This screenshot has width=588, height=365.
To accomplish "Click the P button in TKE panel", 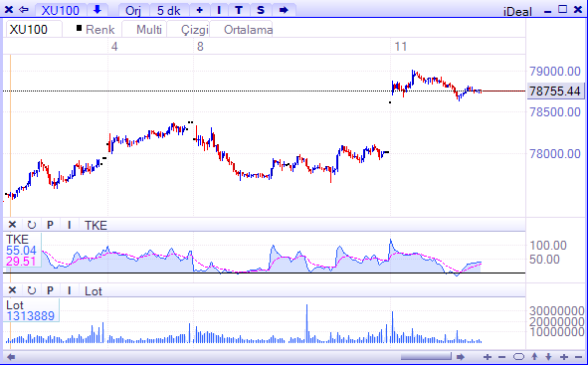I will point(50,225).
